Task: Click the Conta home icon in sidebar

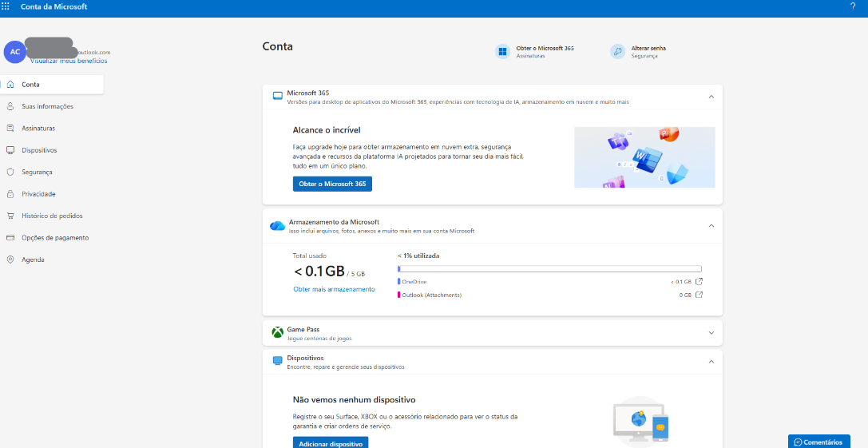Action: (x=10, y=85)
